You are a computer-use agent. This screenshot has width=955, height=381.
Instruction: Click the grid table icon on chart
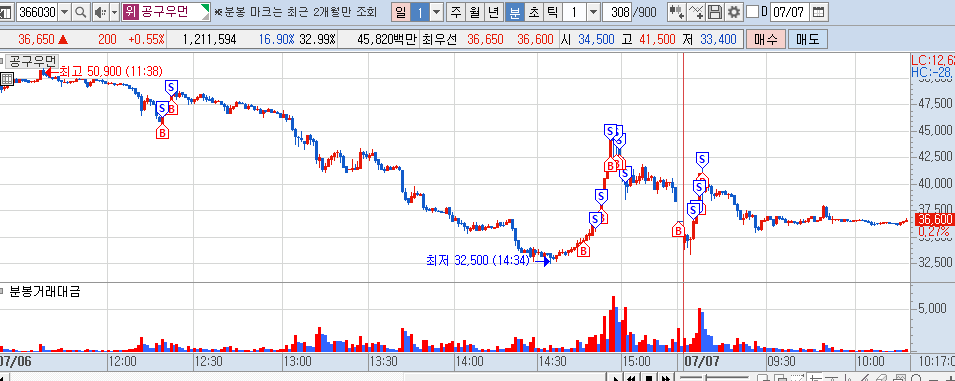7,79
